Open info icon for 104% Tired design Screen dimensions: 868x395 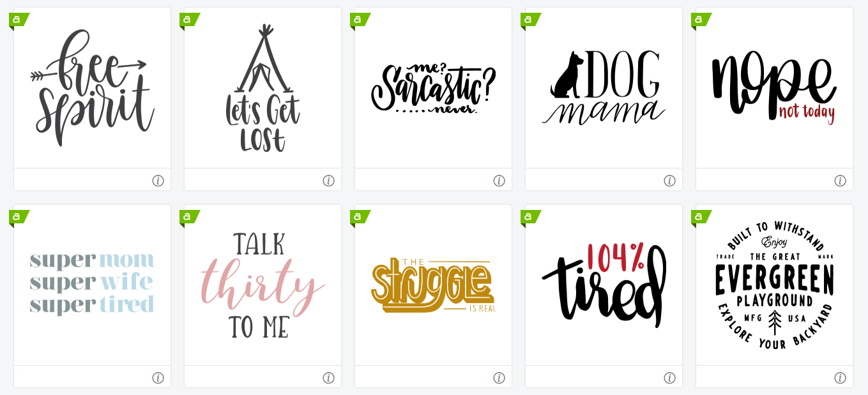pos(669,378)
